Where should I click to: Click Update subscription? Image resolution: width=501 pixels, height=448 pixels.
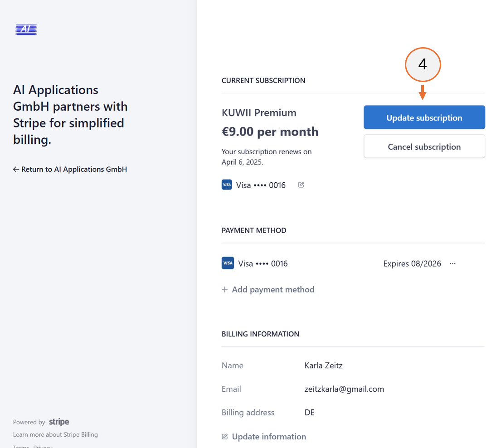point(424,117)
